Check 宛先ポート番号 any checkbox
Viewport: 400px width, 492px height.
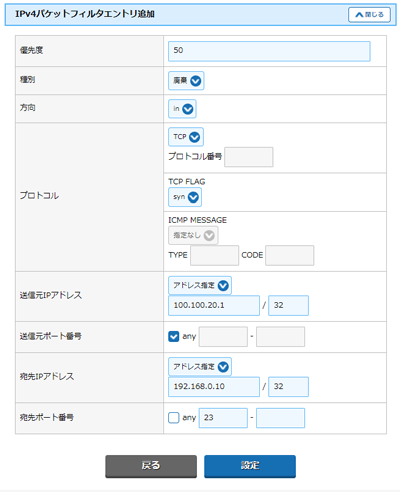pyautogui.click(x=173, y=418)
